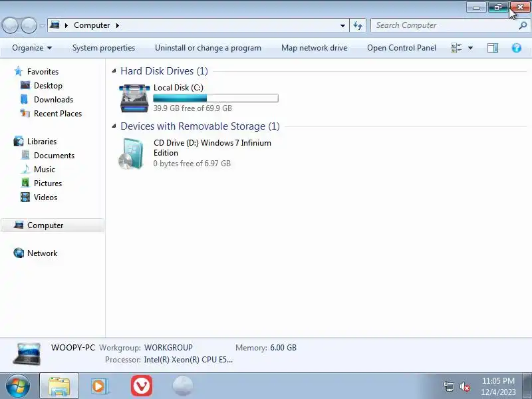
Task: Click the muted volume tray icon
Action: pos(464,386)
